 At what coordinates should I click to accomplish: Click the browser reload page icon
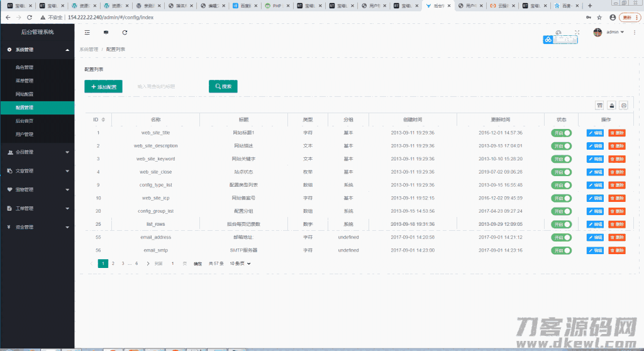click(29, 17)
